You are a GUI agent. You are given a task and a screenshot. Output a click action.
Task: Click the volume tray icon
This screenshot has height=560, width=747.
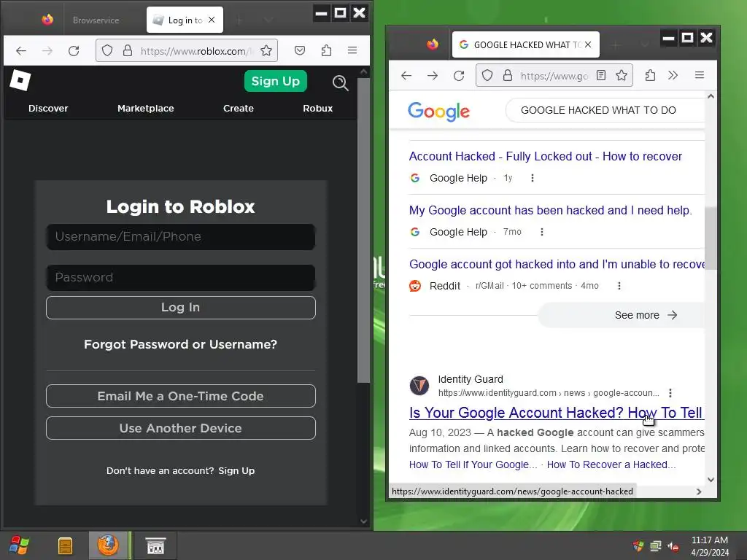673,546
